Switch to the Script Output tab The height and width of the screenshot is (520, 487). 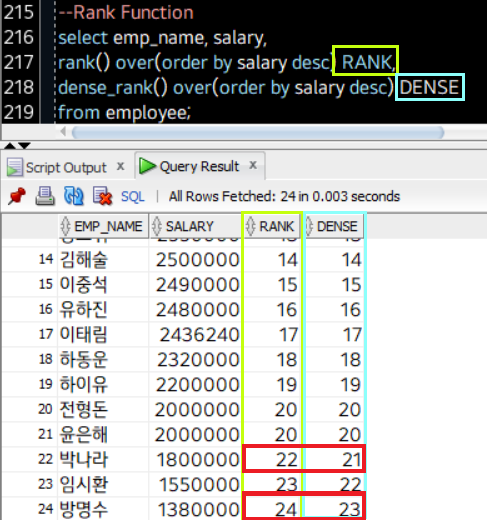coord(66,167)
